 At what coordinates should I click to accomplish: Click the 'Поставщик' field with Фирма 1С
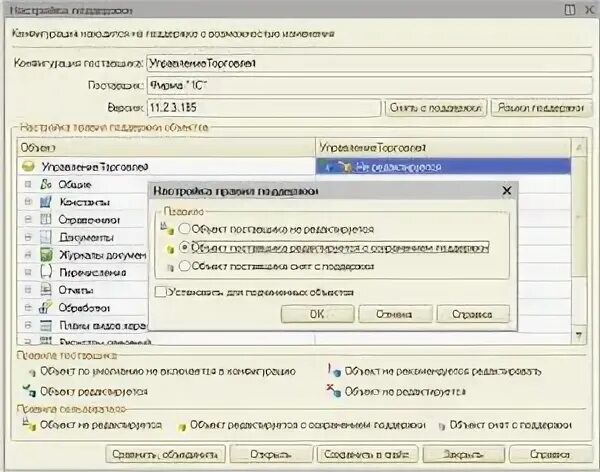pos(370,85)
